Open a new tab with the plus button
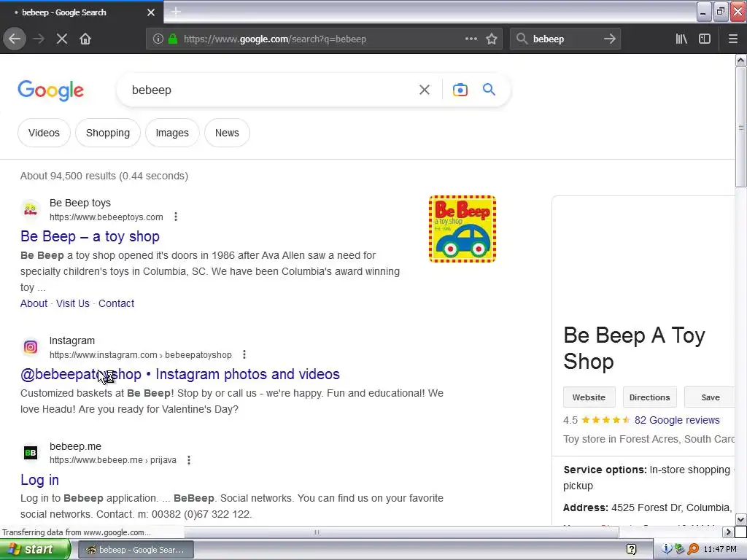This screenshot has height=560, width=747. (x=176, y=12)
